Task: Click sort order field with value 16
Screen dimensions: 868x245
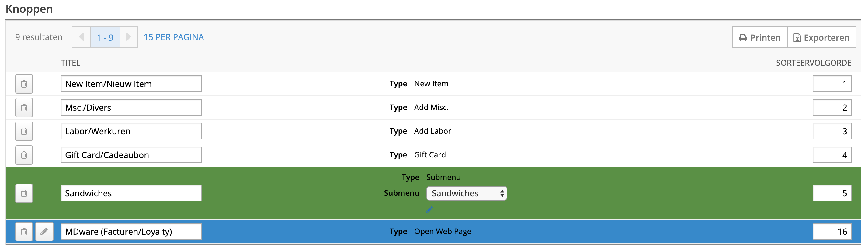Action: click(x=832, y=231)
